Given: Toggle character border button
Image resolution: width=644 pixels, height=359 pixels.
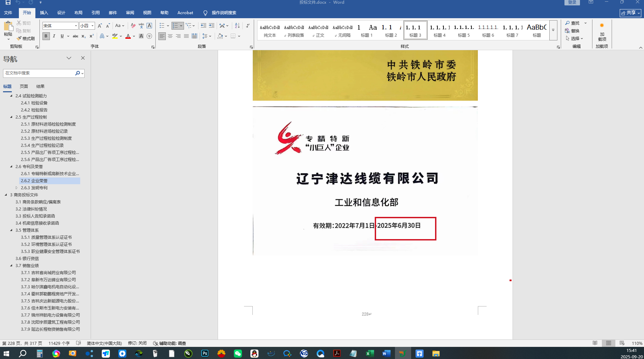Looking at the screenshot, I should (x=149, y=26).
